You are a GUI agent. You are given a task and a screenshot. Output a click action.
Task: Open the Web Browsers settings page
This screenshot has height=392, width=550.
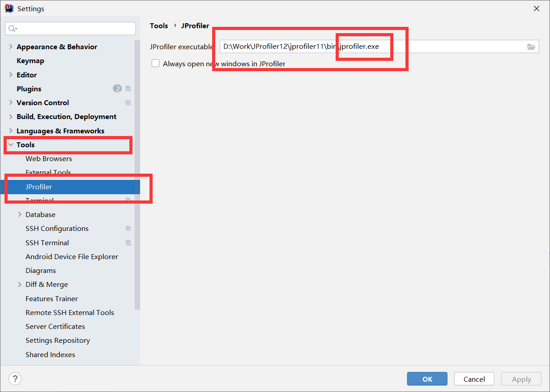49,158
